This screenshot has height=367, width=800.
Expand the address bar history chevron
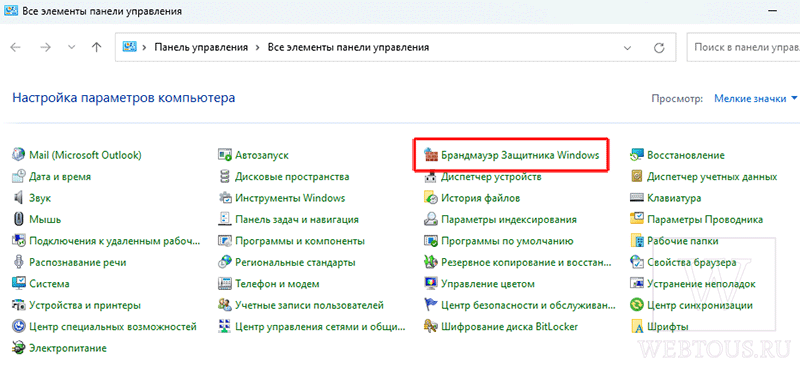click(628, 47)
